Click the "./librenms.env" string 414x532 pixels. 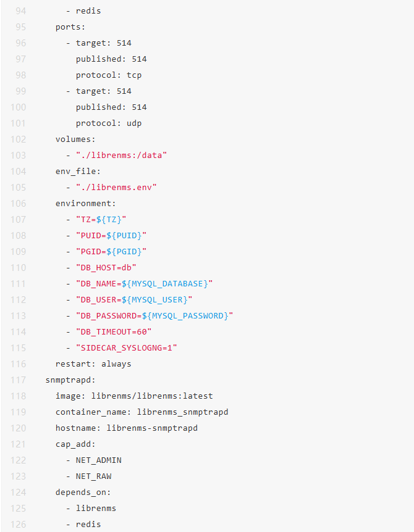coord(116,188)
